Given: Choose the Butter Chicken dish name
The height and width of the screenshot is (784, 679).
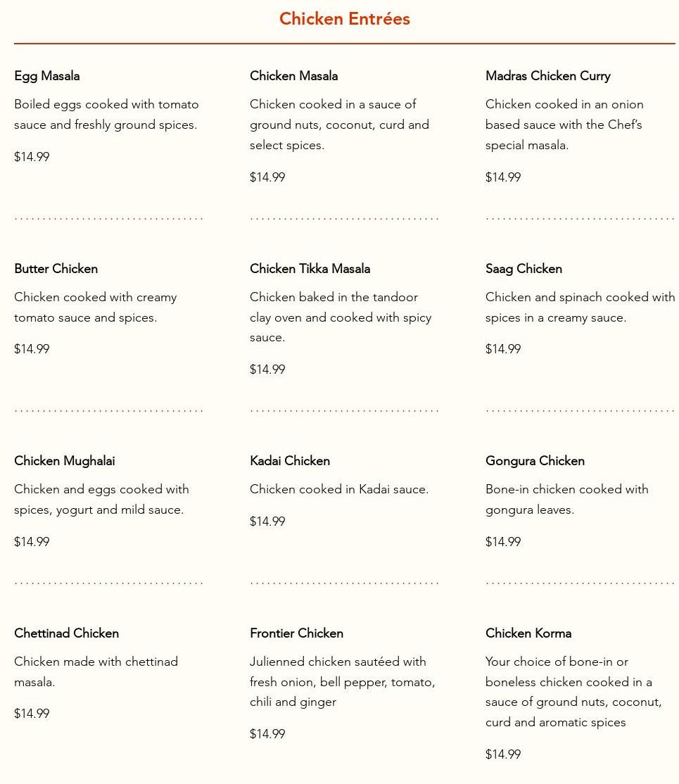Looking at the screenshot, I should [x=56, y=269].
